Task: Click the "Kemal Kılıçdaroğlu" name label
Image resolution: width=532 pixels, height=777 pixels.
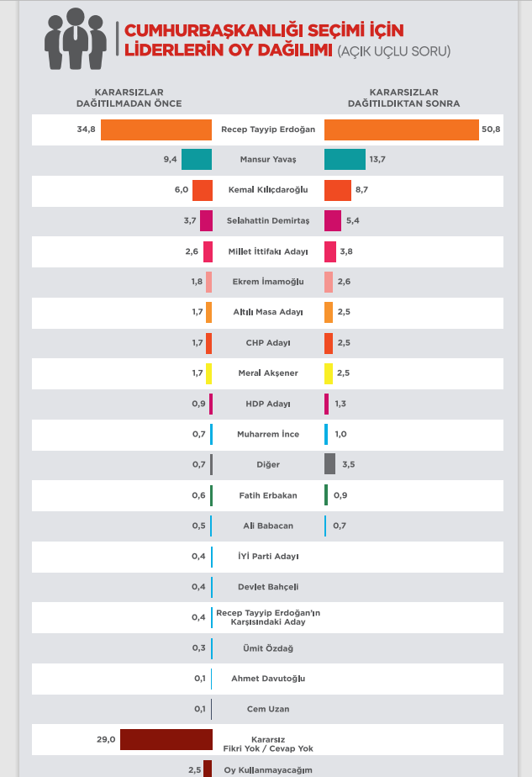Action: point(267,190)
